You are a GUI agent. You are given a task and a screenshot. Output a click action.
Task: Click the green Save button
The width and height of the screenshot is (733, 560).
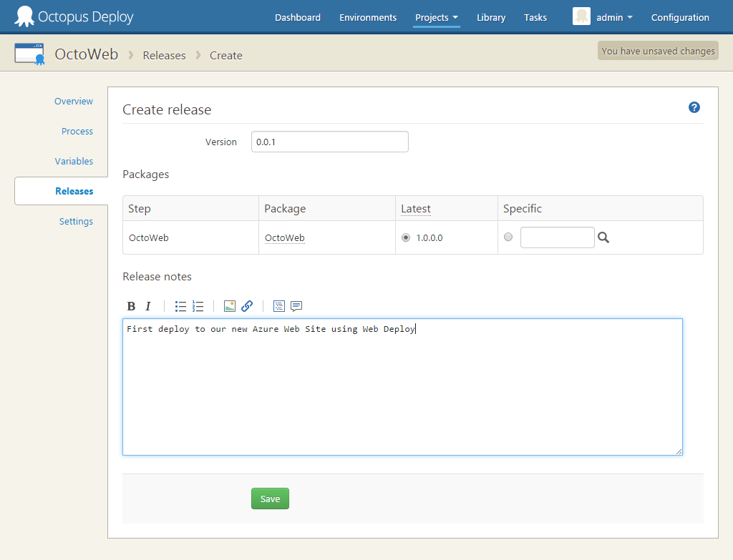pyautogui.click(x=270, y=498)
